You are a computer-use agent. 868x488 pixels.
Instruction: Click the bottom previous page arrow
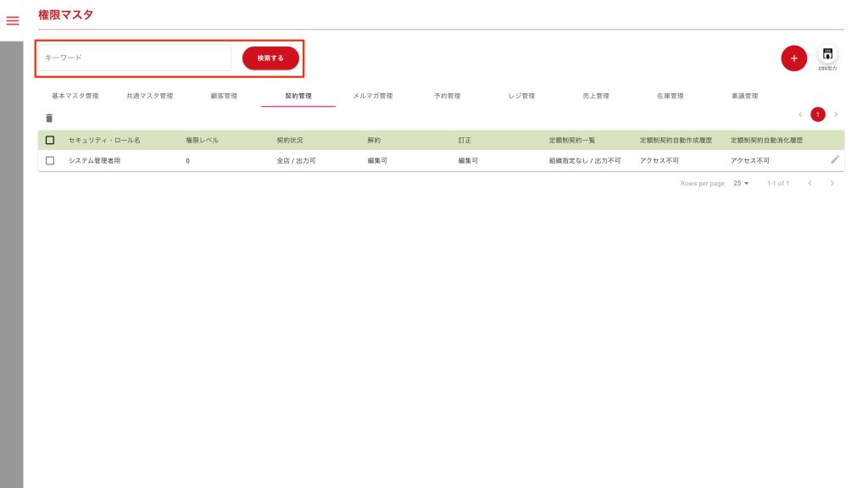810,183
